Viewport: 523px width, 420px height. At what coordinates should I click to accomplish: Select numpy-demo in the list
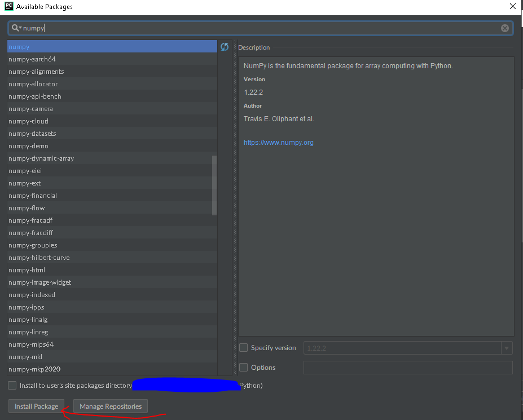[x=112, y=146]
